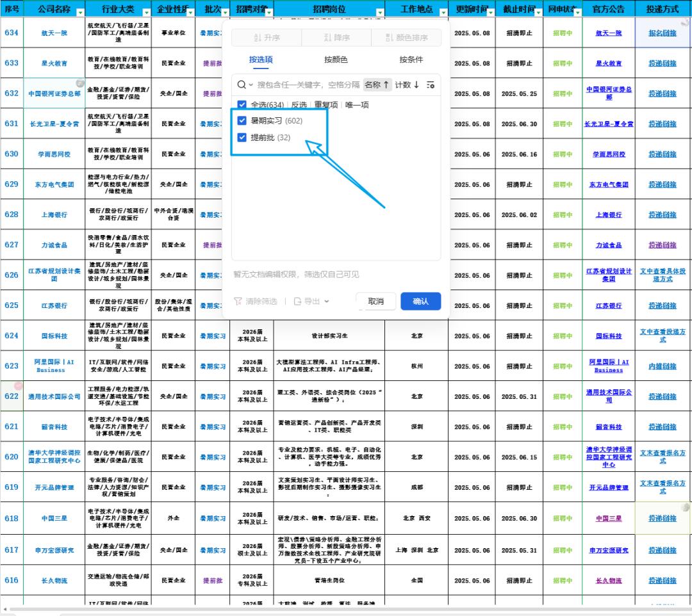The image size is (692, 616).
Task: Click 重复项 to select duplicates
Action: [325, 104]
